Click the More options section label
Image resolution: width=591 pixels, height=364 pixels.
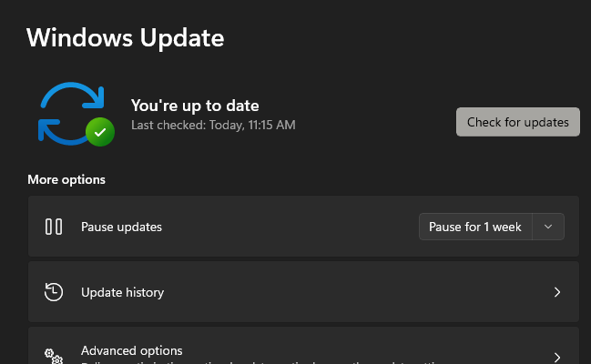point(66,179)
